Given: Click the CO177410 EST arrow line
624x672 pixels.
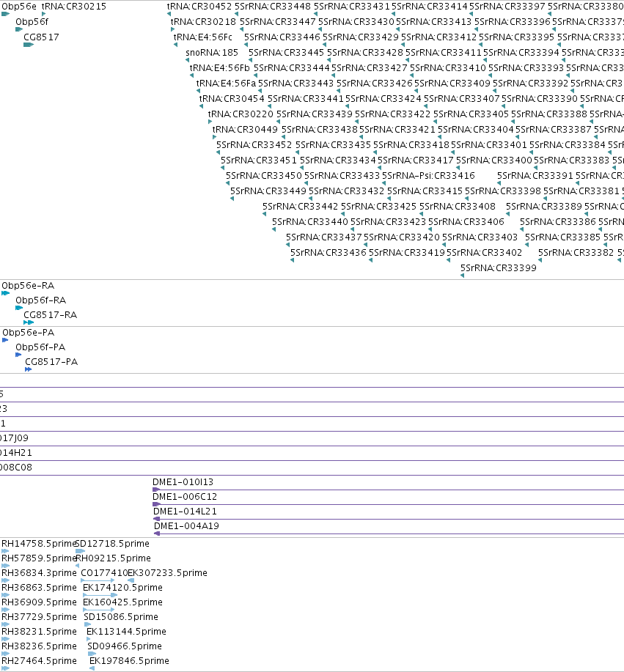Looking at the screenshot, I should pos(98,580).
